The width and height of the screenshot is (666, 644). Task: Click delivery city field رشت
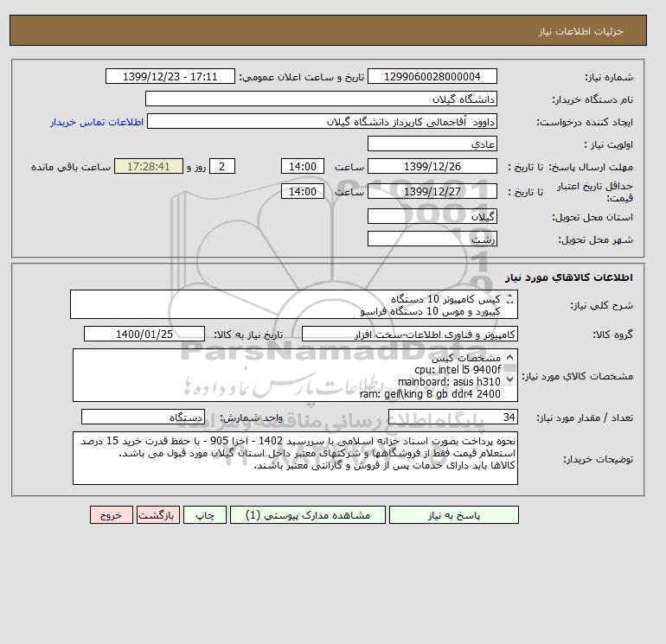[x=432, y=239]
